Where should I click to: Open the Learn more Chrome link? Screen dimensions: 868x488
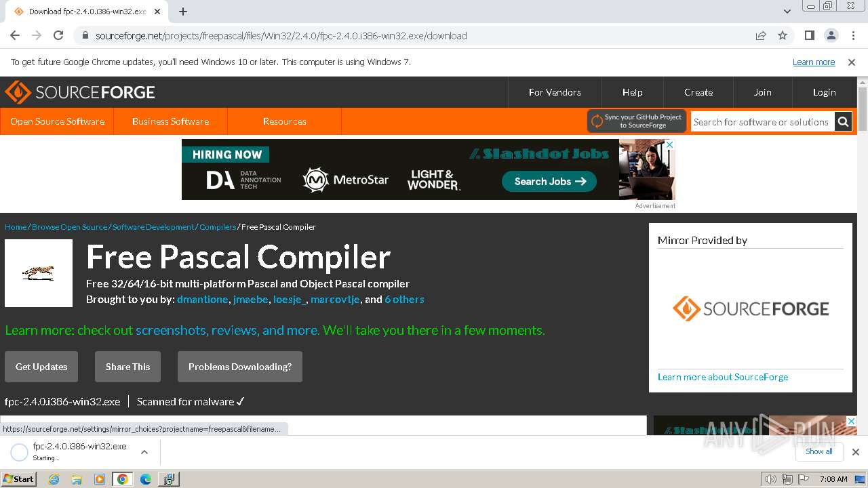(x=814, y=62)
